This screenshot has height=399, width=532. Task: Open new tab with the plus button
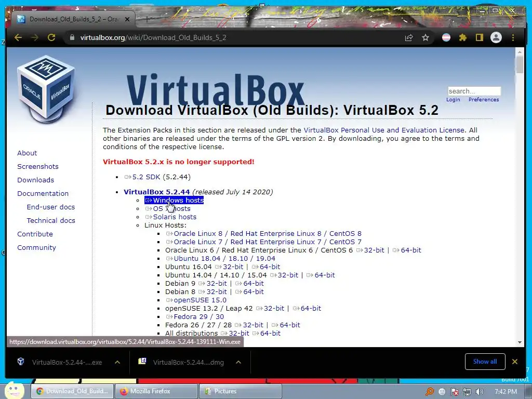[147, 19]
